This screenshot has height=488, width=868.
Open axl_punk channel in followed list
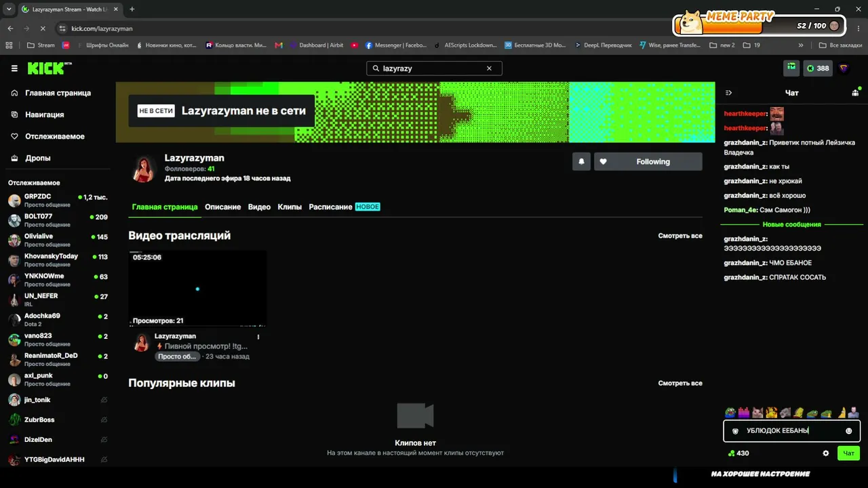(x=58, y=380)
